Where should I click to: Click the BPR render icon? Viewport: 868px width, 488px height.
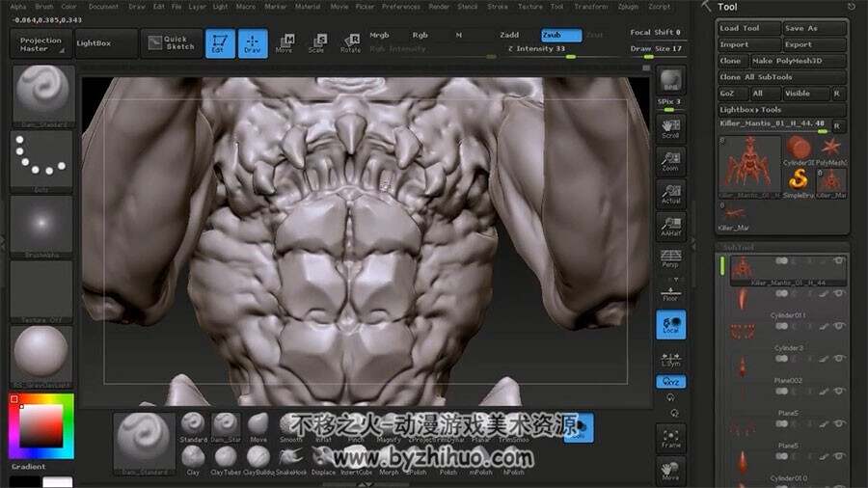pos(670,81)
